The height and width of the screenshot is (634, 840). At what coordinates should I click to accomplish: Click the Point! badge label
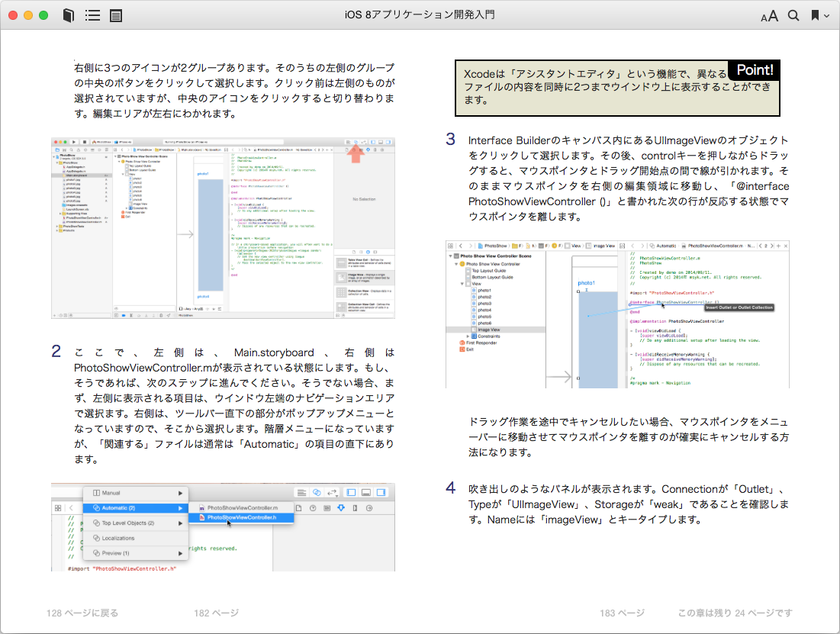tap(754, 70)
